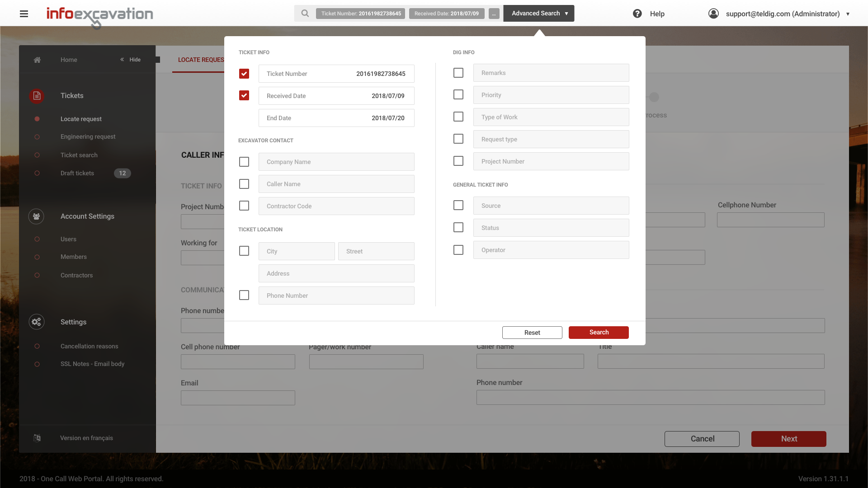
Task: Click the search magnifier icon
Action: 305,14
